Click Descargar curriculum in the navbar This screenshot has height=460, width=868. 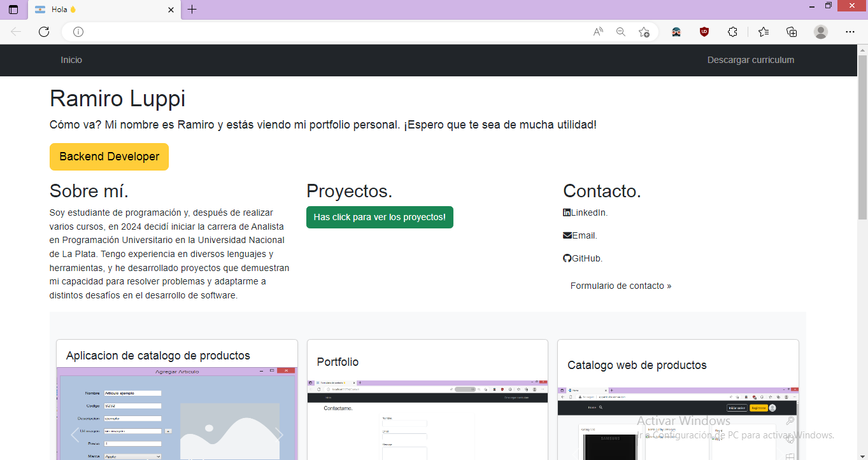pyautogui.click(x=751, y=60)
